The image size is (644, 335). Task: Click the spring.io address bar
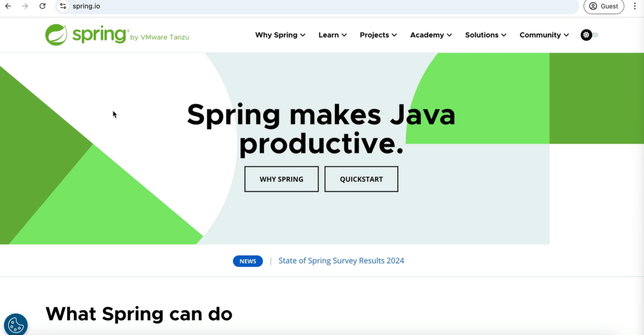point(282,6)
